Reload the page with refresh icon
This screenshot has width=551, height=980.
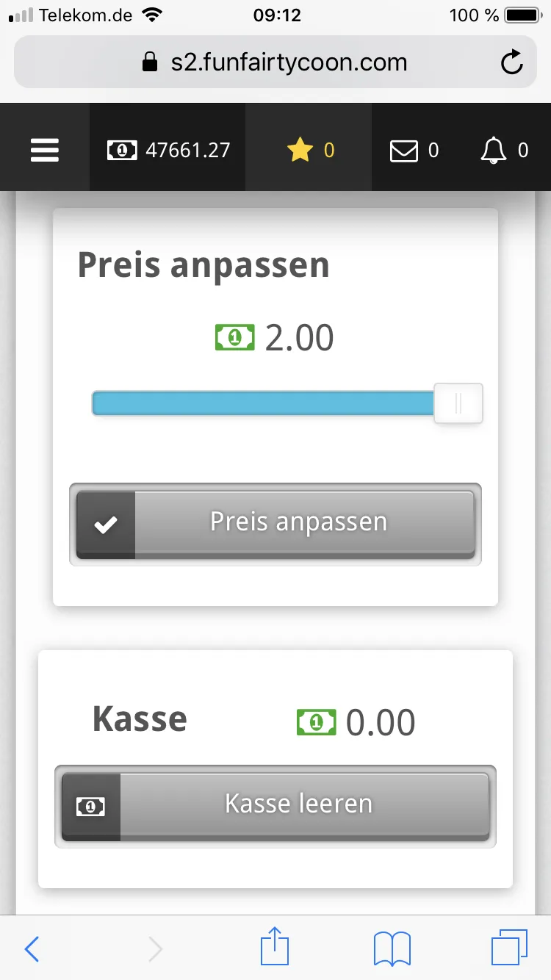[511, 63]
